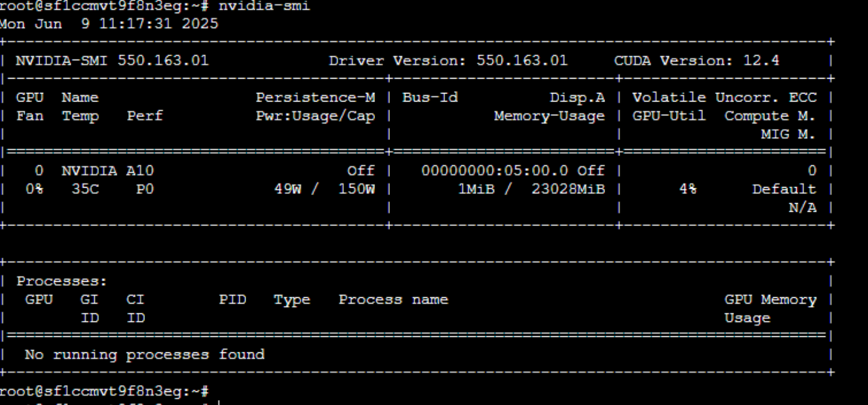Click the 'Driver Version: 550.163.01' text

[448, 61]
